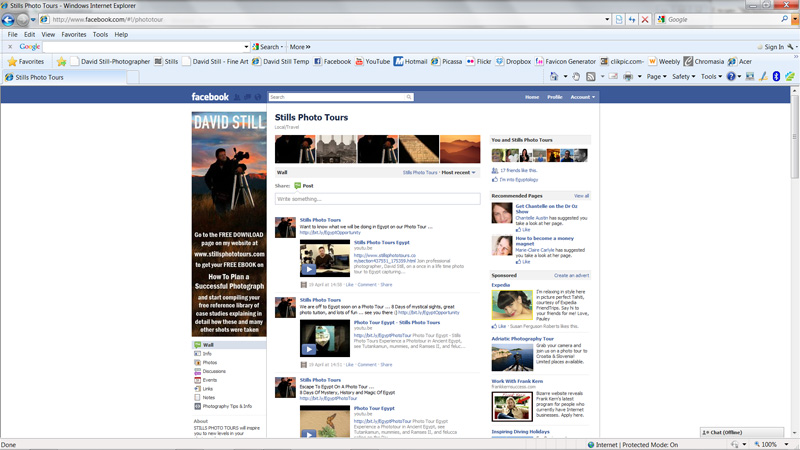This screenshot has height=450, width=800.
Task: Click the IE forward navigation arrow
Action: pos(22,19)
